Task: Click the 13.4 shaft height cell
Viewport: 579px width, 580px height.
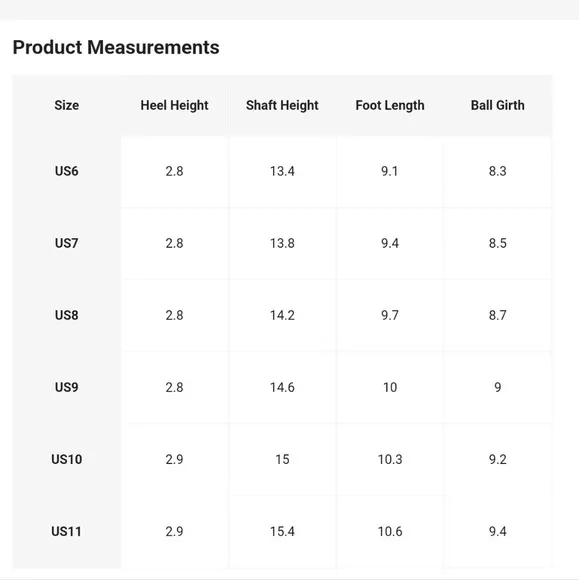Action: 282,171
